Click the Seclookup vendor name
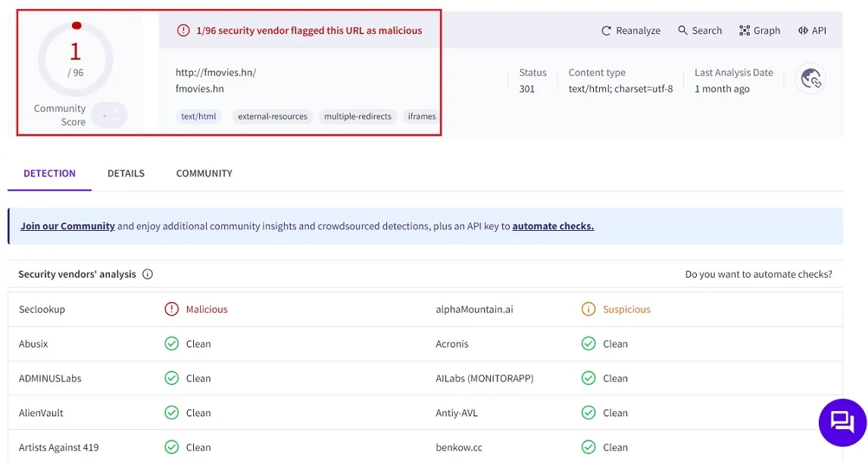Image resolution: width=868 pixels, height=461 pixels. pos(42,309)
